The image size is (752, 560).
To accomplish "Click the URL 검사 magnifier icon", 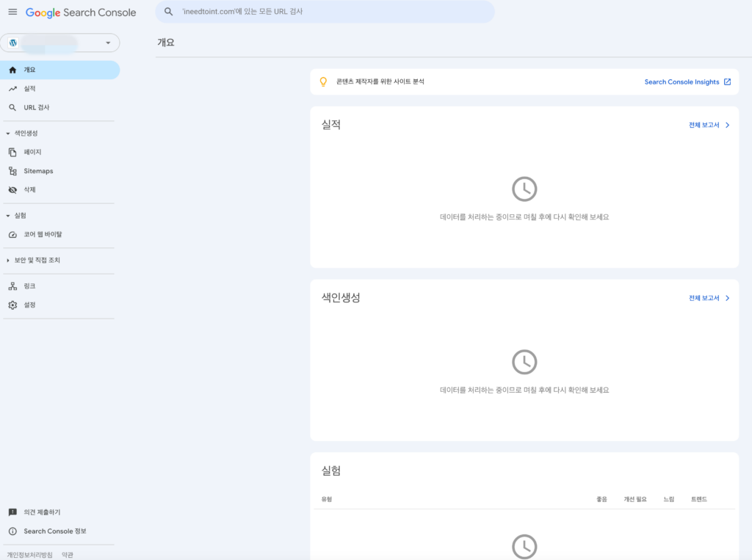I will (x=12, y=107).
